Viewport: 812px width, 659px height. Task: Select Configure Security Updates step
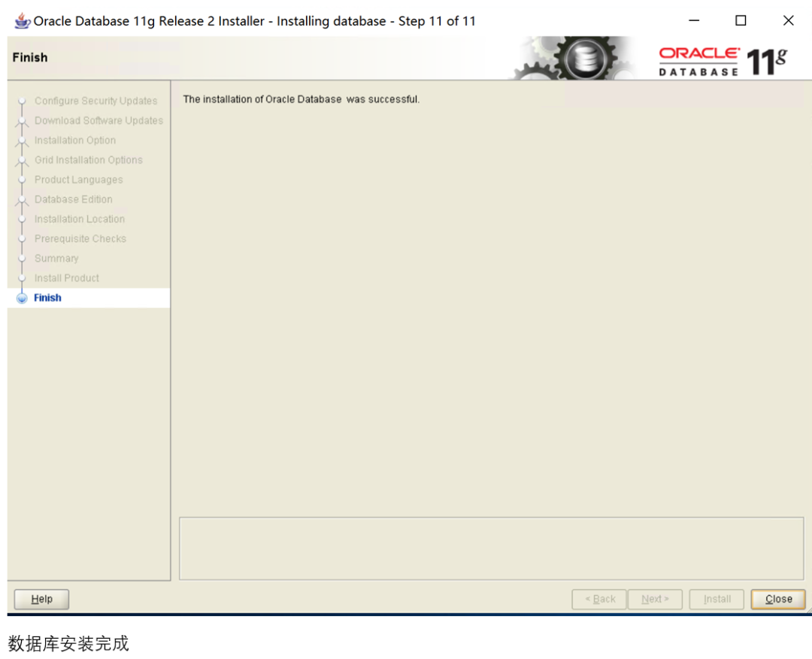(x=95, y=101)
